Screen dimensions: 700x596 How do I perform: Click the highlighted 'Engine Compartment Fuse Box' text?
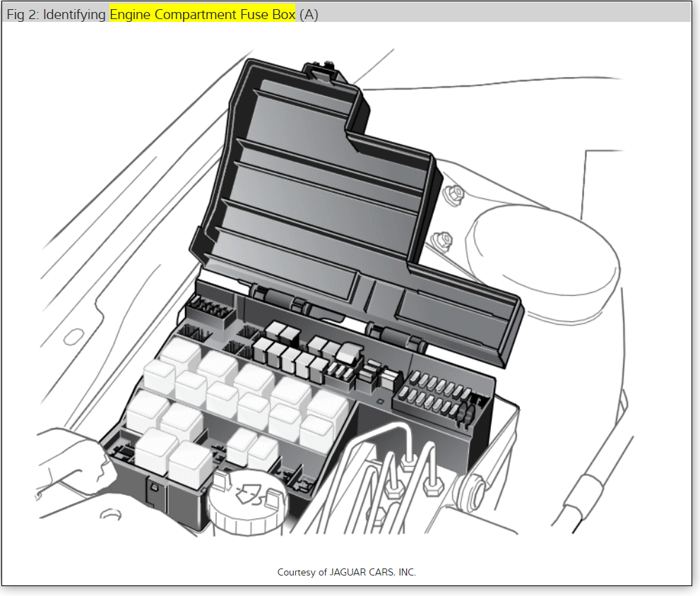(x=202, y=14)
